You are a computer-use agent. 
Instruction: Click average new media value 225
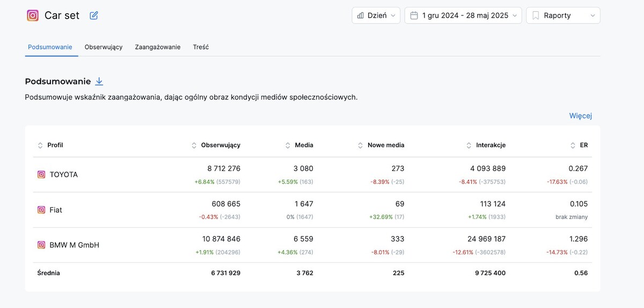click(x=399, y=273)
